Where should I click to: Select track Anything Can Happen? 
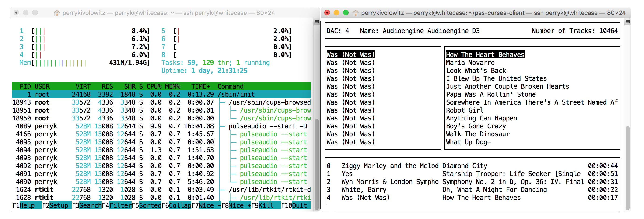482,118
